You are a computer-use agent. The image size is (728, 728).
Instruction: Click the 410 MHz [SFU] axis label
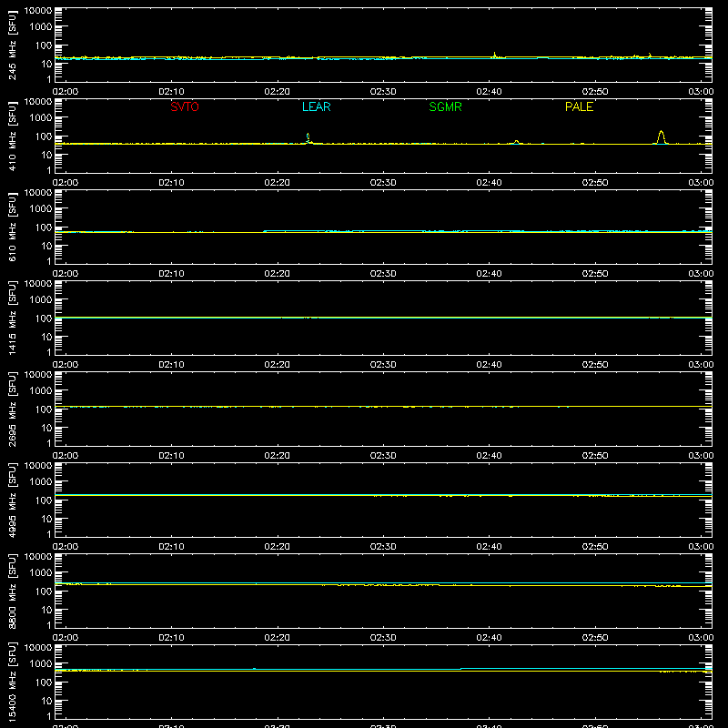click(12, 136)
